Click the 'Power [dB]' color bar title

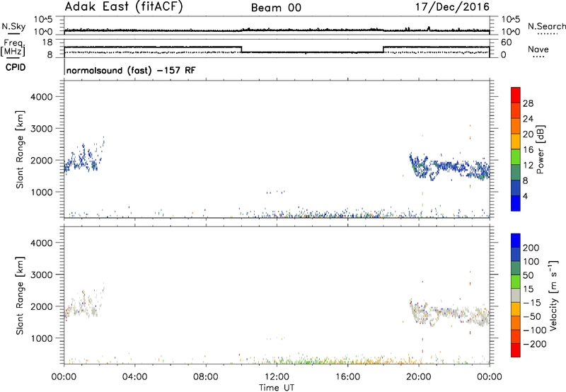click(540, 149)
